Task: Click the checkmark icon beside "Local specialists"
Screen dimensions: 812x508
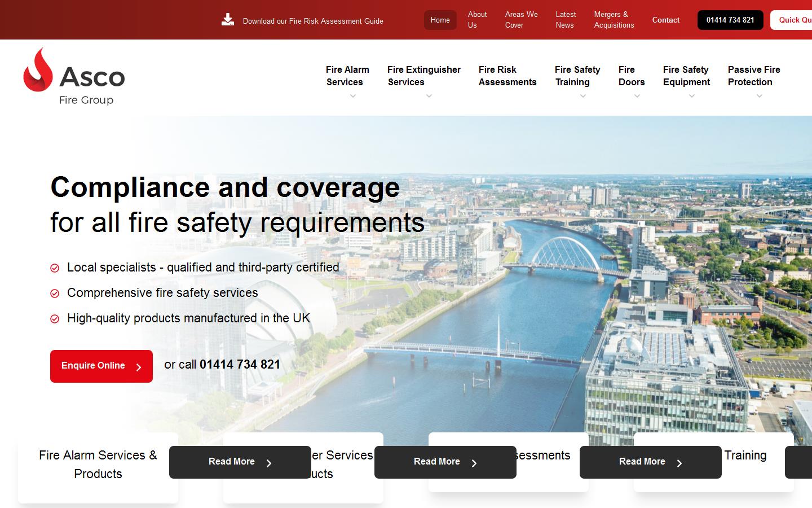Action: click(55, 268)
